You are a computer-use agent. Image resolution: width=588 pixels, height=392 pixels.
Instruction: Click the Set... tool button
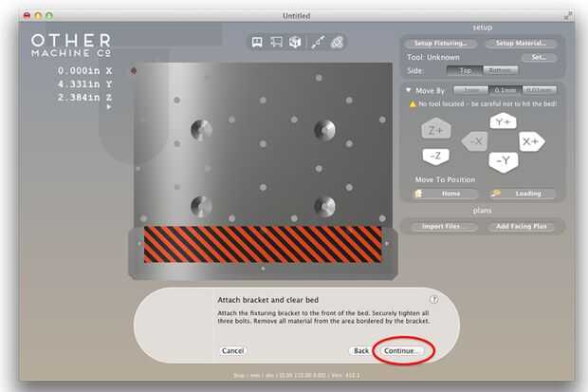click(x=539, y=58)
